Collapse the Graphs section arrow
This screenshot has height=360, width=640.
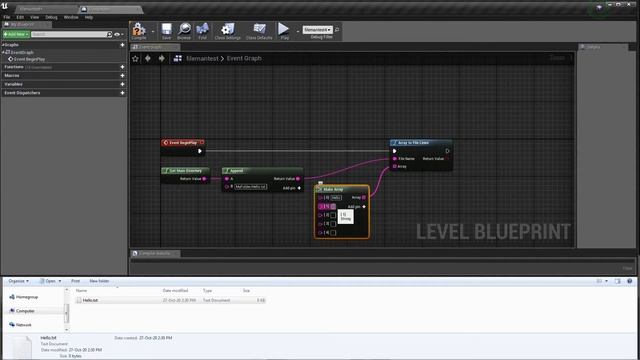click(3, 45)
